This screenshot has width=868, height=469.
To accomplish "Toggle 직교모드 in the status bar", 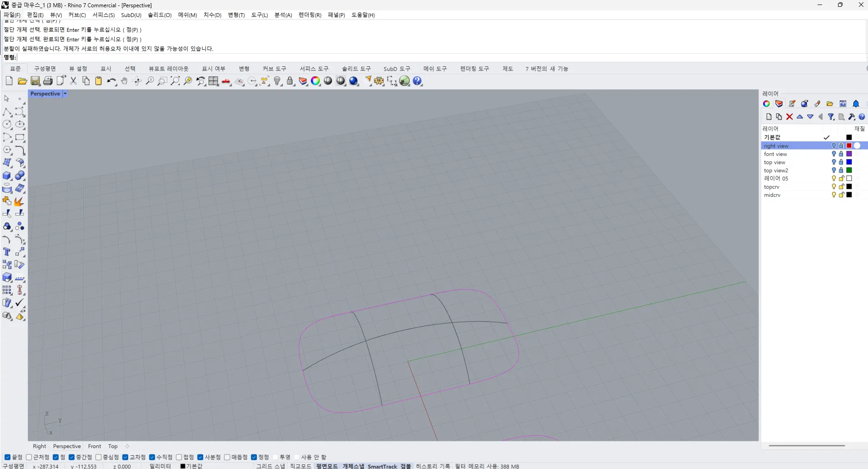I will 301,466.
